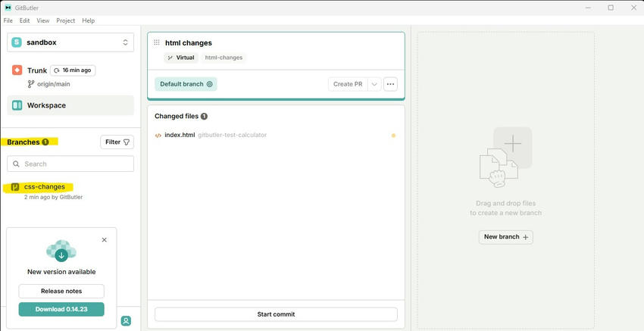
Task: Click the origin/main branch icon
Action: coord(31,84)
